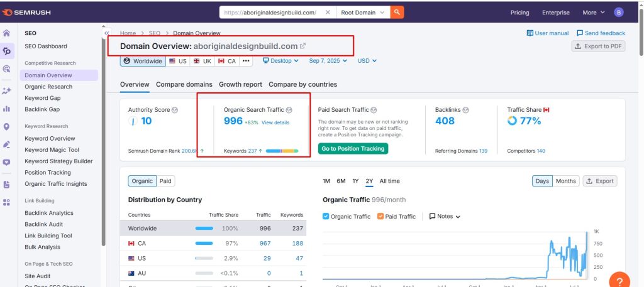Open the Sep 7, 2025 date dropdown
This screenshot has width=644, height=287.
(x=328, y=61)
